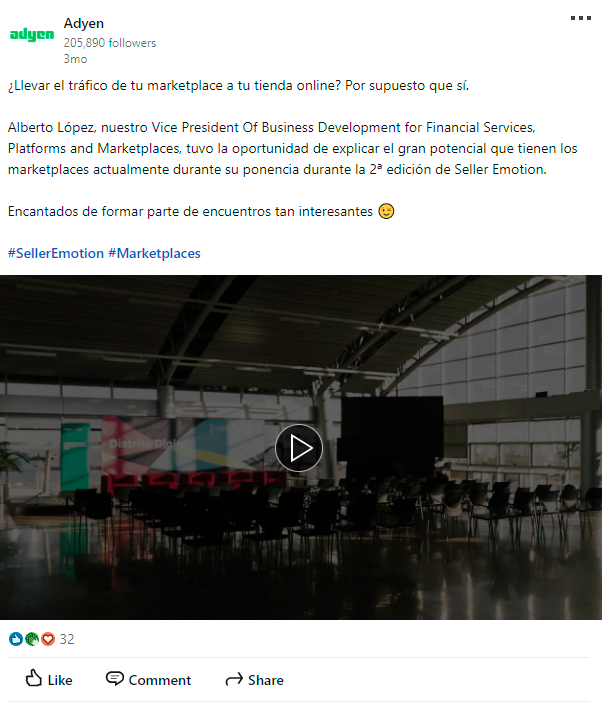This screenshot has width=602, height=717.
Task: Open the three-dot post options menu
Action: (x=581, y=18)
